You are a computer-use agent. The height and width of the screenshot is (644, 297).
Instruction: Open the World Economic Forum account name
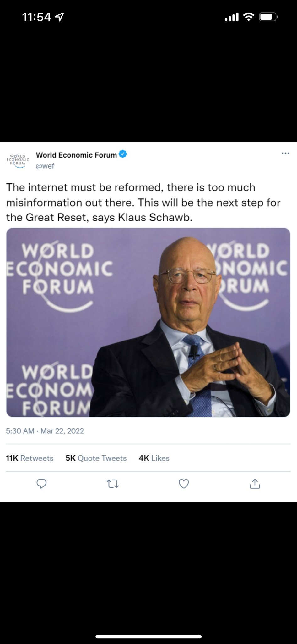[x=76, y=155]
